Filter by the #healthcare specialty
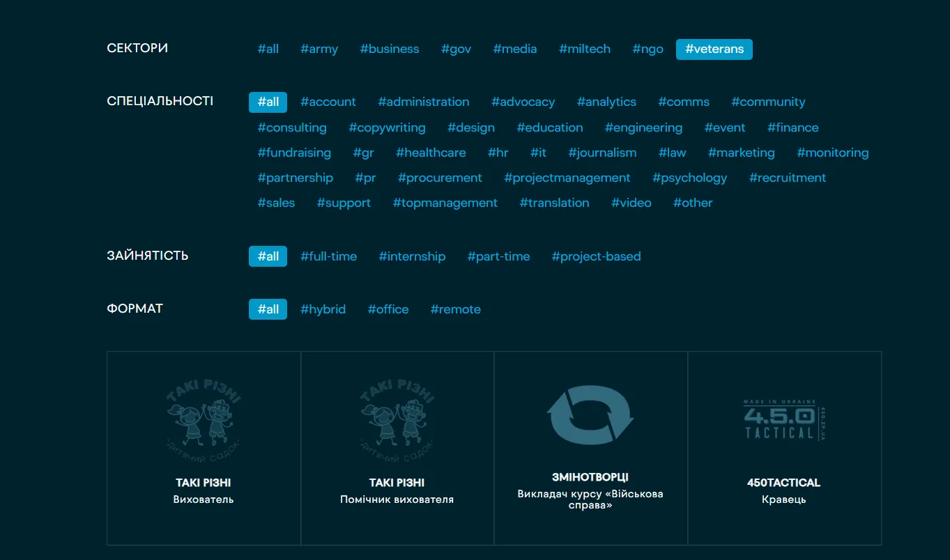This screenshot has width=950, height=560. coord(431,153)
